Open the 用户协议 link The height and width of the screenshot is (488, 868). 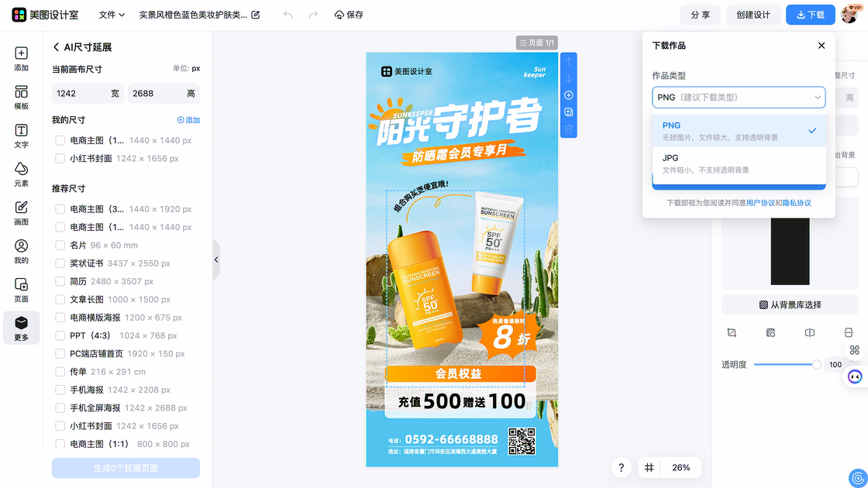point(760,203)
